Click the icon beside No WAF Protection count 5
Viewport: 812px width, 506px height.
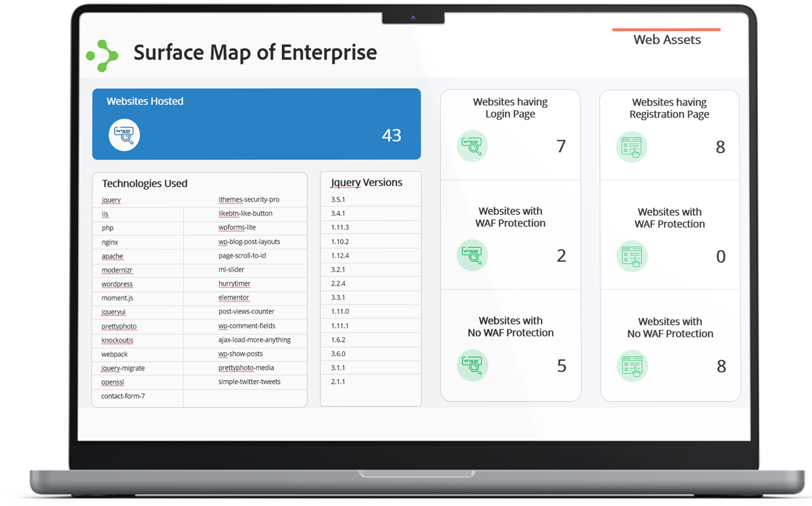coord(472,365)
